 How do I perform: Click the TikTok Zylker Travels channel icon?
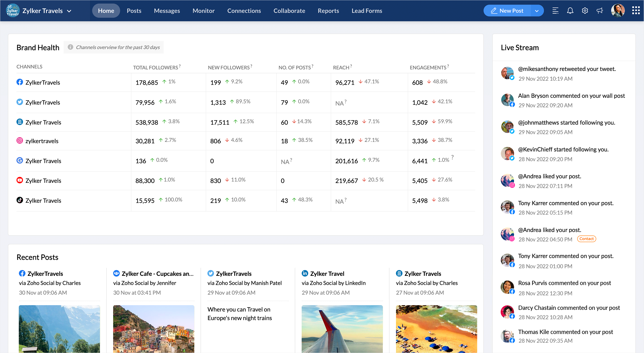click(x=19, y=200)
